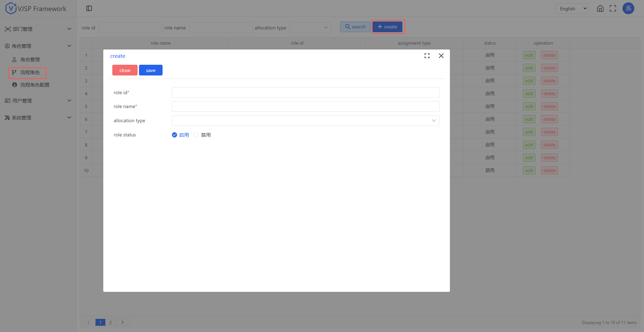Open 流程角色配置 in the sidebar
644x332 pixels.
[x=35, y=85]
